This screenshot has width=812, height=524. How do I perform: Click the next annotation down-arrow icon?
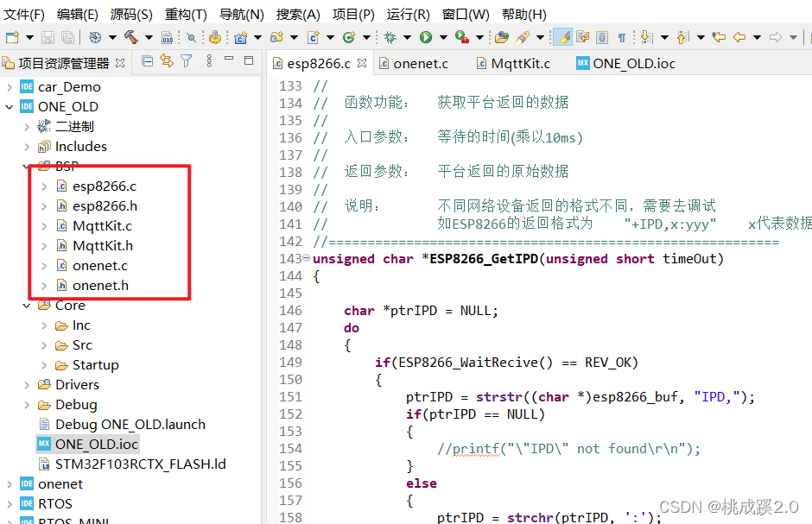646,37
